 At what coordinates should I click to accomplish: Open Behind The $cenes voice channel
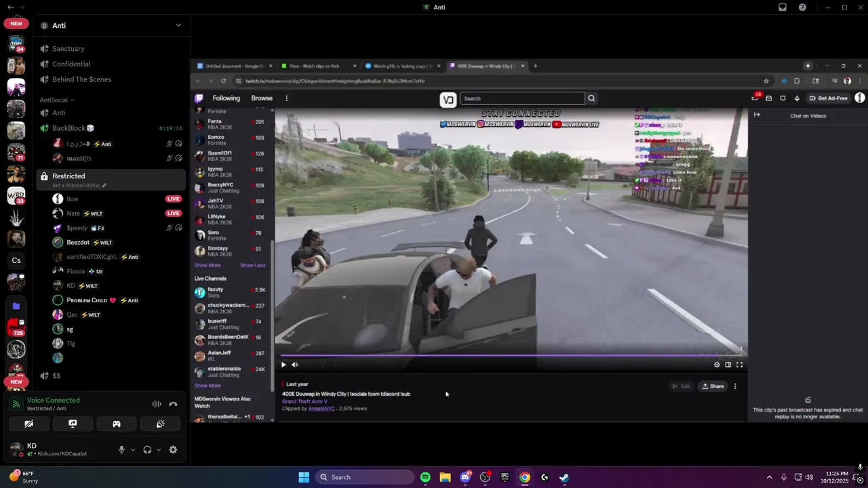(x=111, y=79)
